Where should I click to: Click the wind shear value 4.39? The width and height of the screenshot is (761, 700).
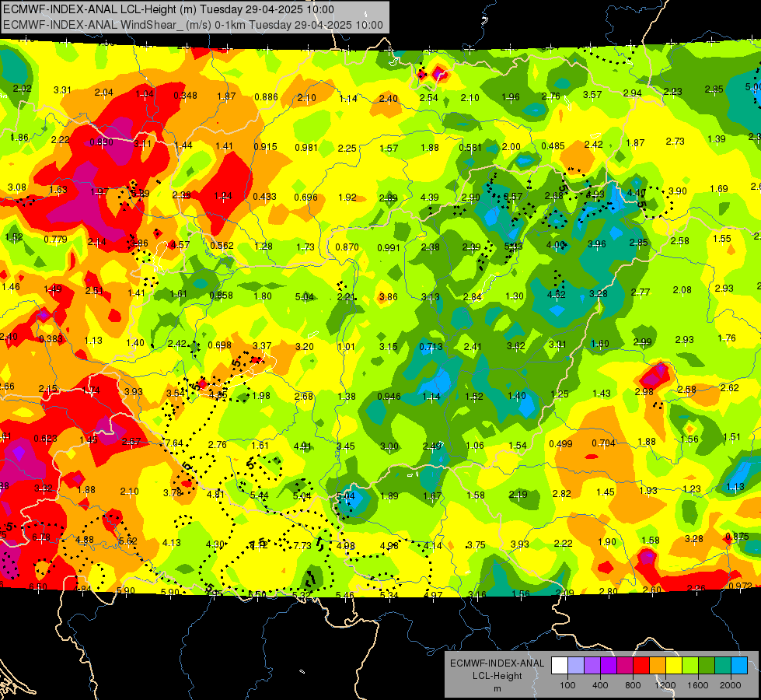pos(430,198)
